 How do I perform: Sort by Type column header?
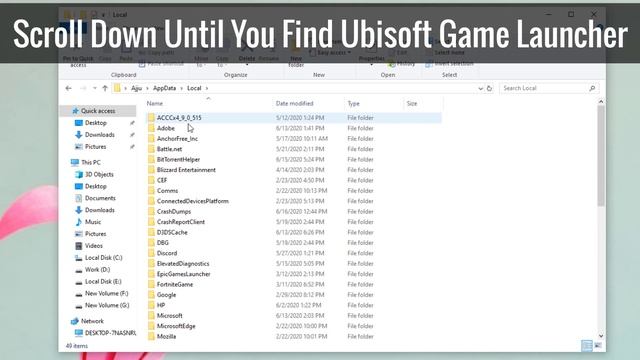tap(353, 104)
